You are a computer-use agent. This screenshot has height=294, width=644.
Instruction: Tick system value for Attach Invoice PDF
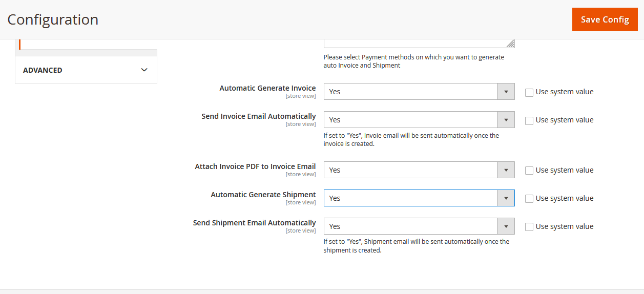click(x=529, y=171)
